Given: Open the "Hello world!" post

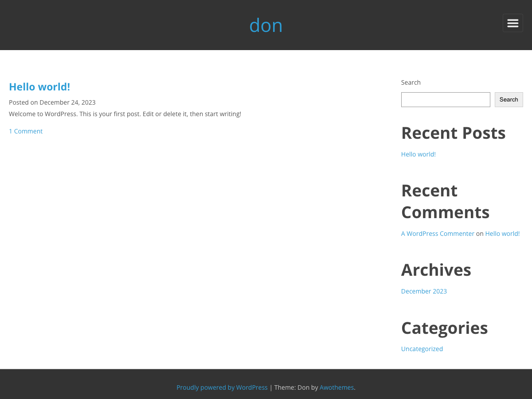Looking at the screenshot, I should [x=39, y=86].
